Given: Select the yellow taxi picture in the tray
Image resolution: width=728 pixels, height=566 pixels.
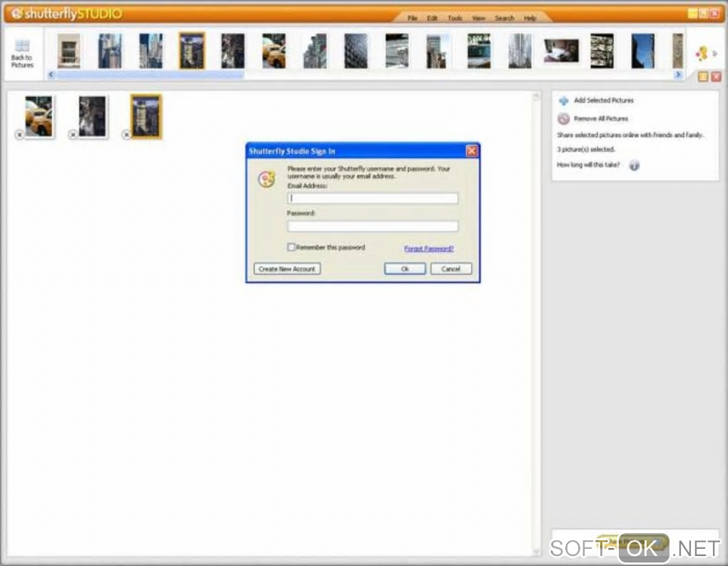Looking at the screenshot, I should 39,116.
